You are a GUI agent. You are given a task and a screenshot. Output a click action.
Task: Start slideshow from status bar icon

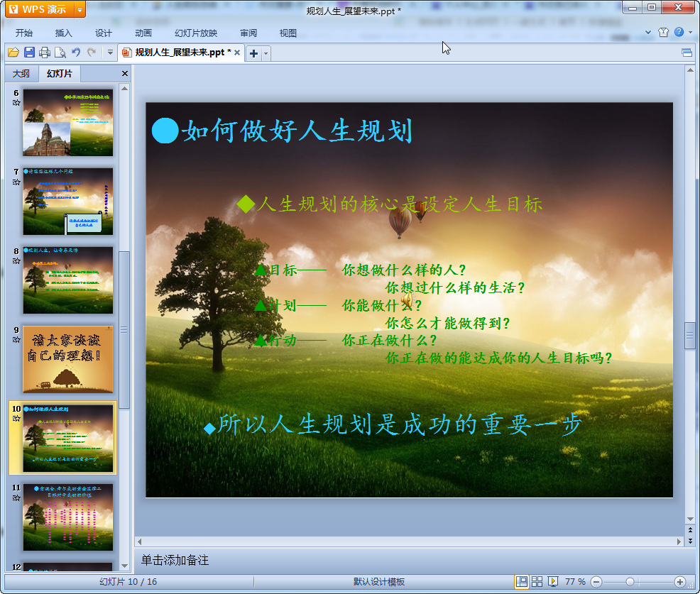552,581
